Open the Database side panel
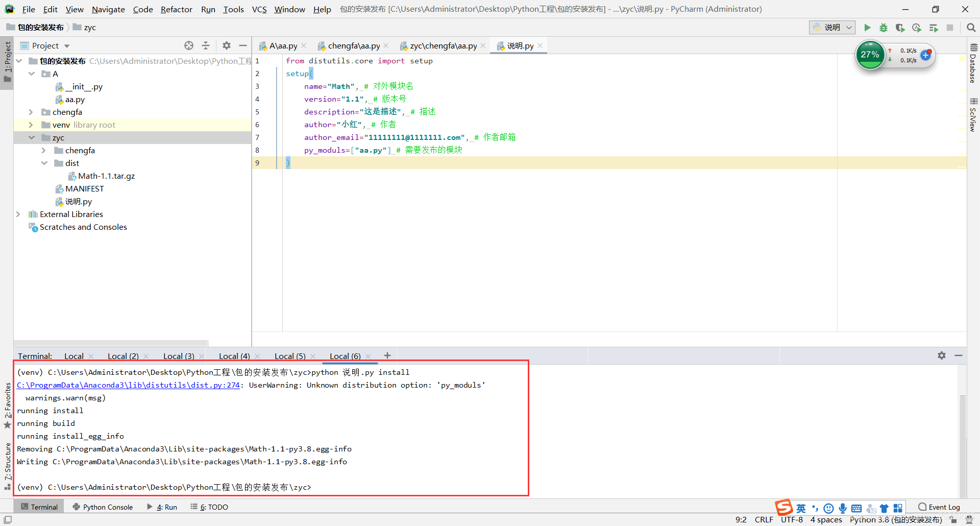The width and height of the screenshot is (980, 526). point(973,64)
